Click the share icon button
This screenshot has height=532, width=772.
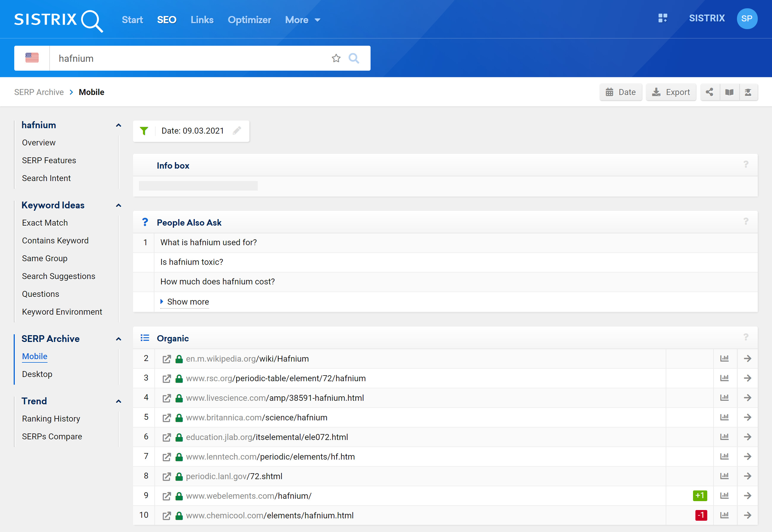710,92
